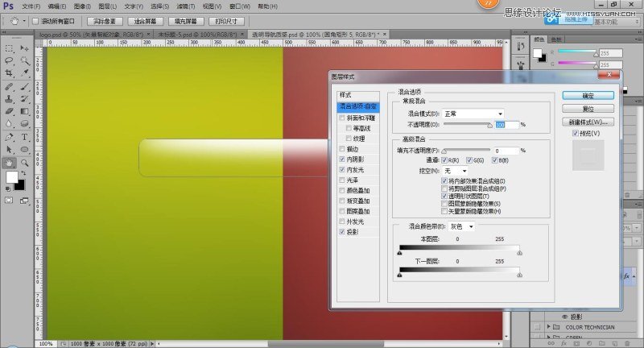Image resolution: width=644 pixels, height=348 pixels.
Task: Select the Brush tool
Action: [x=24, y=87]
